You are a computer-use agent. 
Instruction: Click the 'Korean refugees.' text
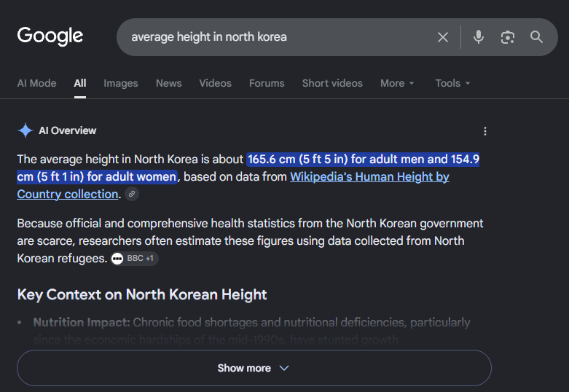62,259
